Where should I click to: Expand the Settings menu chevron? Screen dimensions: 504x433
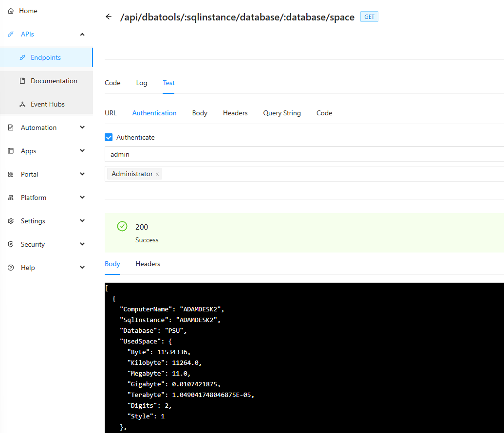82,221
